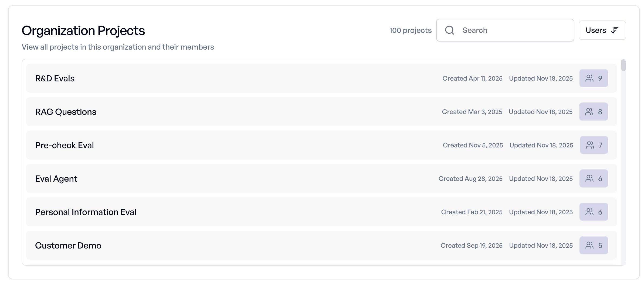Viewport: 644px width, 283px height.
Task: Click the 100 projects count label
Action: (x=410, y=30)
